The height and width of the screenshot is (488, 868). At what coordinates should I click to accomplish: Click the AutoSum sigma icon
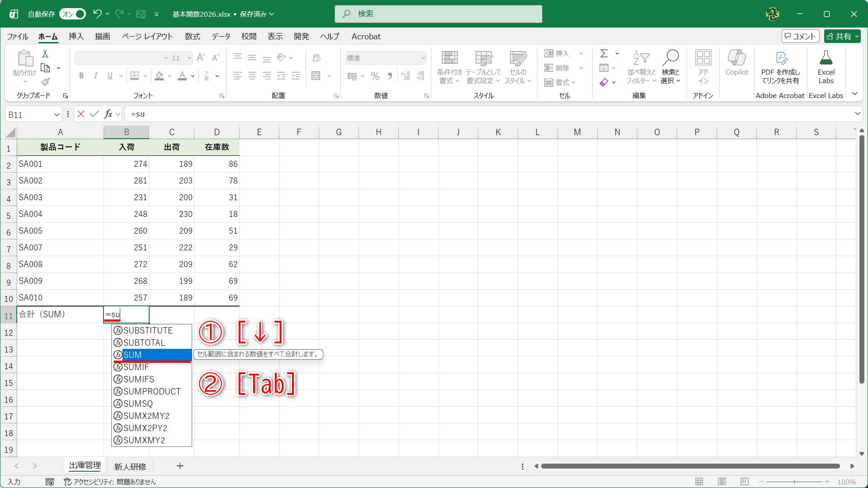tap(604, 53)
